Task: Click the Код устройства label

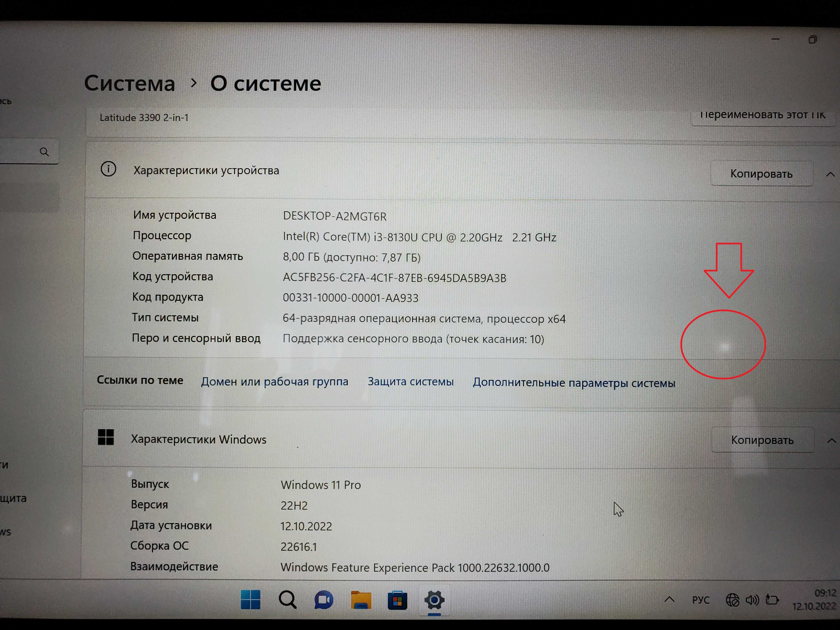Action: (x=172, y=276)
